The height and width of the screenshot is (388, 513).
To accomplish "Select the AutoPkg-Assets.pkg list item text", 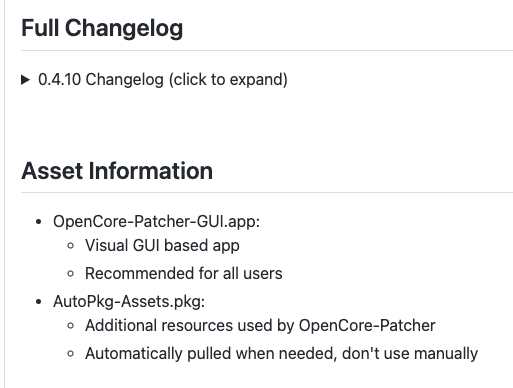I will (x=129, y=302).
